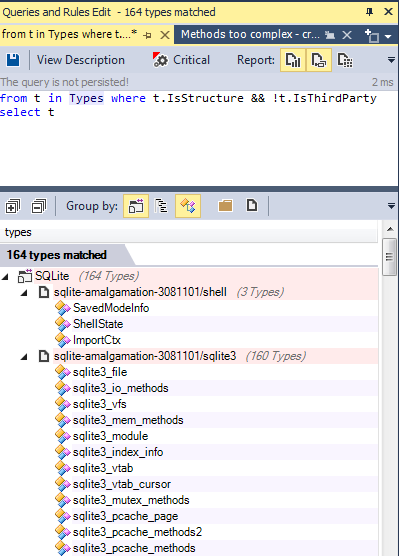Expand all result nodes

click(x=12, y=206)
